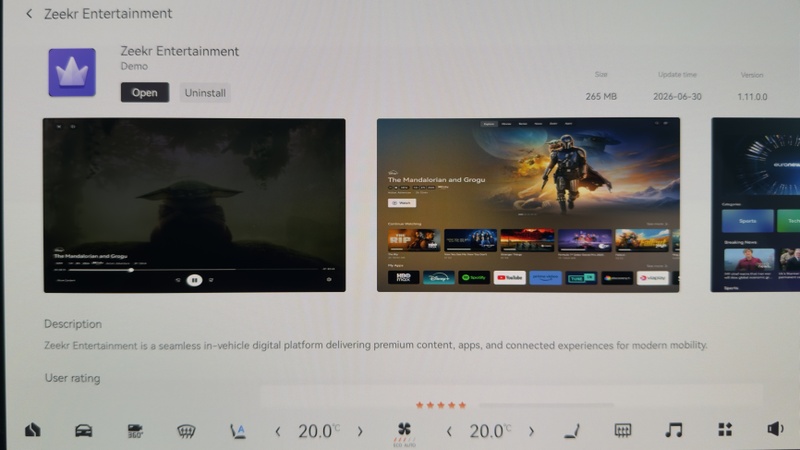Screen dimensions: 800x450
Task: Open the all apps grid
Action: (725, 430)
